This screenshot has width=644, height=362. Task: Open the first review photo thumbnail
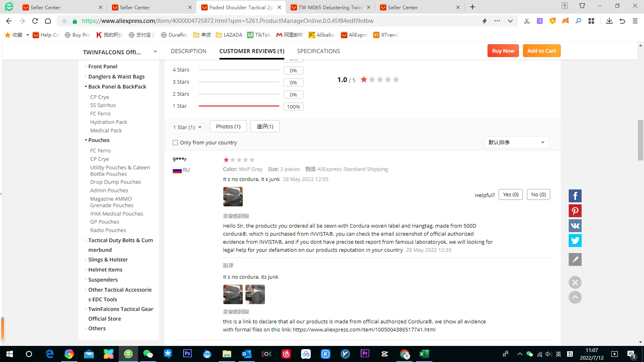tap(233, 197)
